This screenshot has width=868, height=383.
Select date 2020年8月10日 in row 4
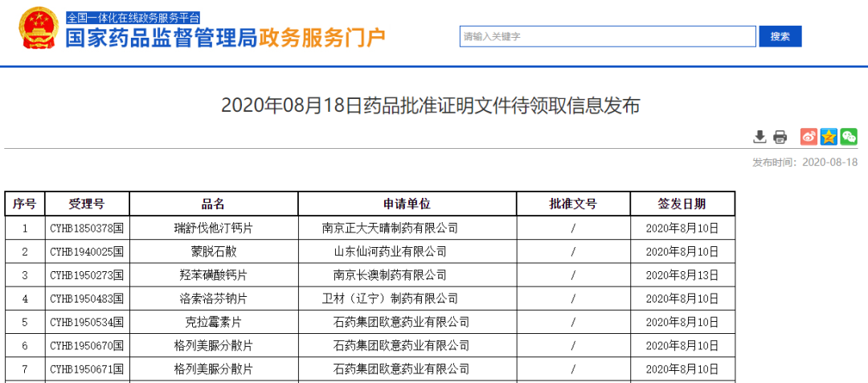pyautogui.click(x=682, y=299)
